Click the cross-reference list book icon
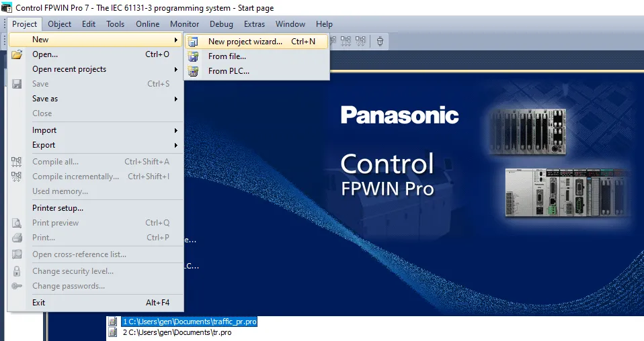This screenshot has height=341, width=644. coord(17,254)
